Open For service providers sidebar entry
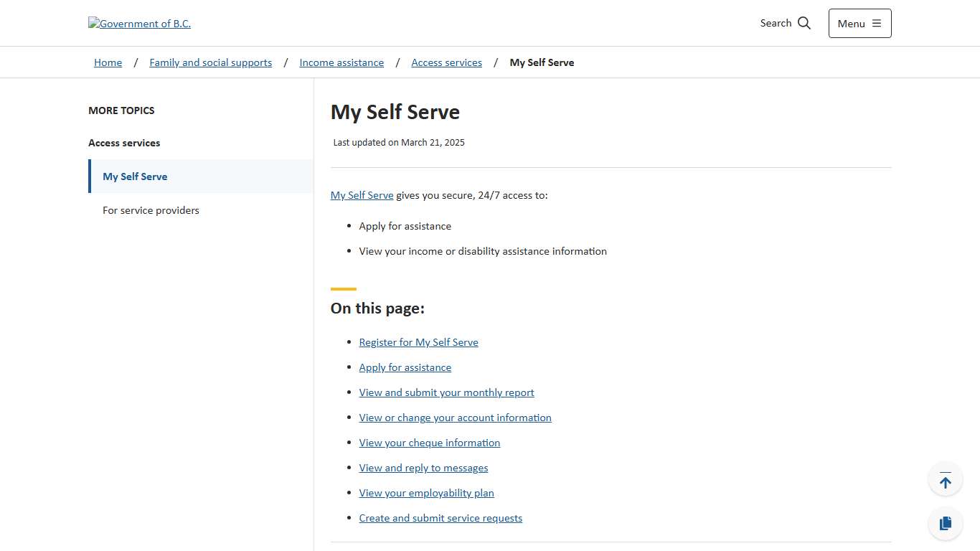Image resolution: width=980 pixels, height=551 pixels. [x=151, y=210]
